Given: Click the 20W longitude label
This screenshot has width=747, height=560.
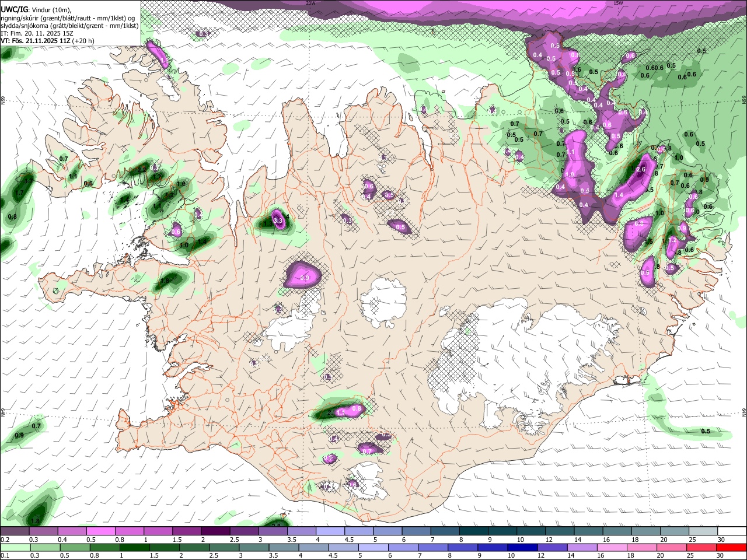Looking at the screenshot, I should pos(310,3).
